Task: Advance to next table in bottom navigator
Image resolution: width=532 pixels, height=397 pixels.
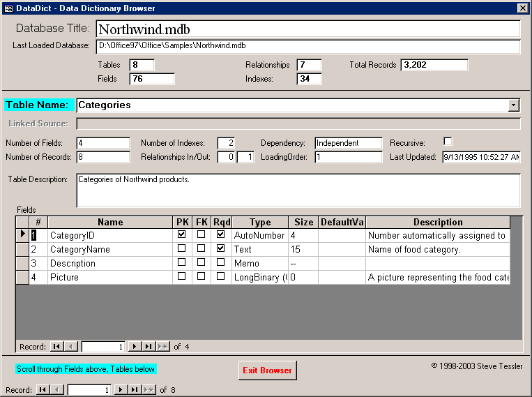Action: [x=121, y=389]
